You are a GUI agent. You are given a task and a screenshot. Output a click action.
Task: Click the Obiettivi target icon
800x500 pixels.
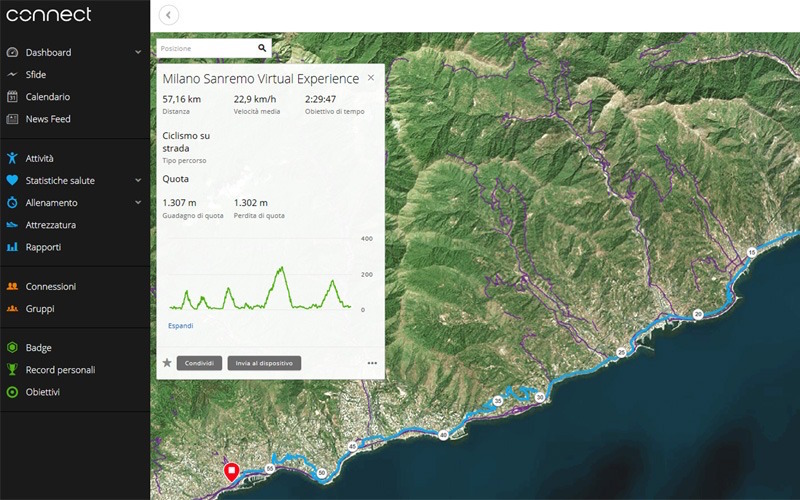[x=12, y=392]
